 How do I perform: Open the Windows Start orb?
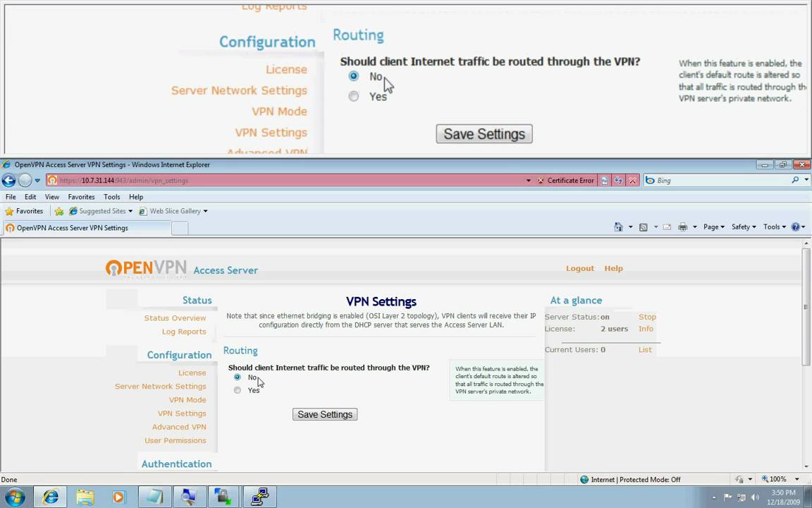coord(14,497)
